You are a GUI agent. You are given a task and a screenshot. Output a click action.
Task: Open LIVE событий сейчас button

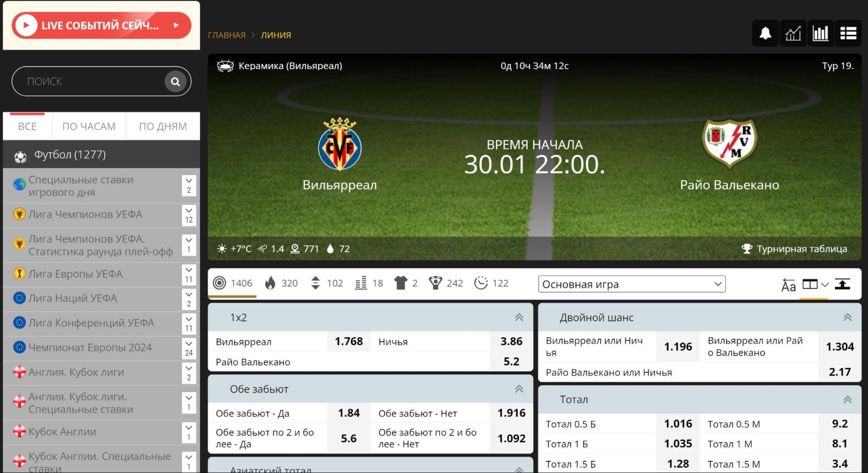click(101, 25)
